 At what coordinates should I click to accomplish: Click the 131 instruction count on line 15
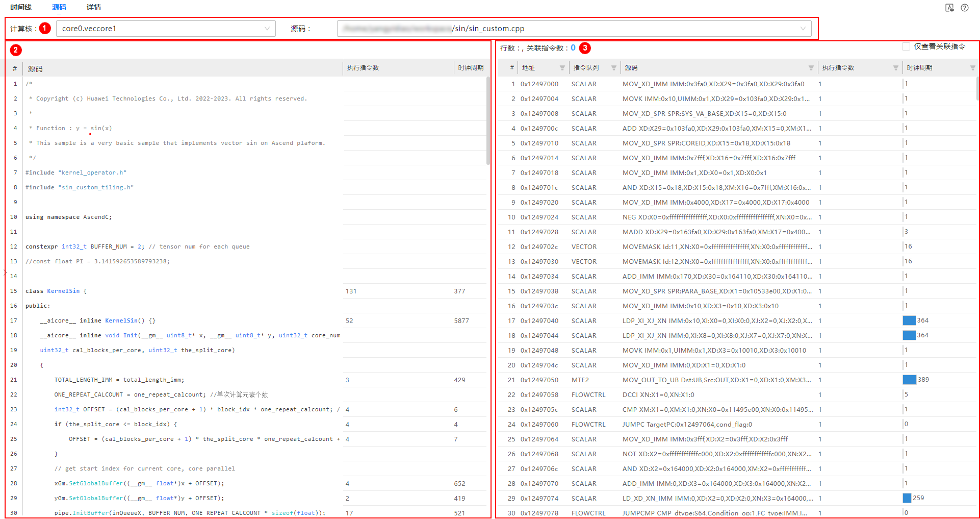pos(351,291)
